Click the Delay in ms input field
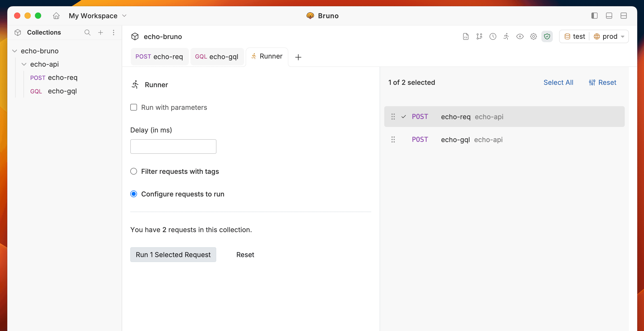 (173, 147)
